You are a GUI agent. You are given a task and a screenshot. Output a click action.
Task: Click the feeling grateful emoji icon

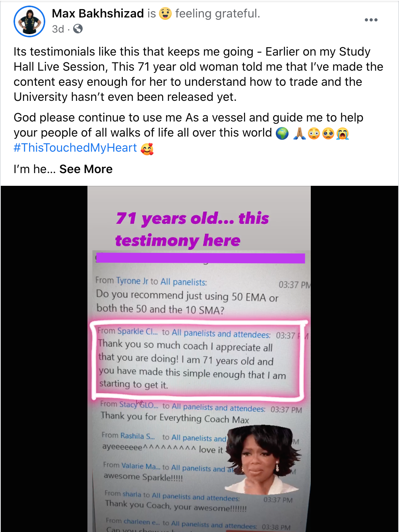point(165,13)
